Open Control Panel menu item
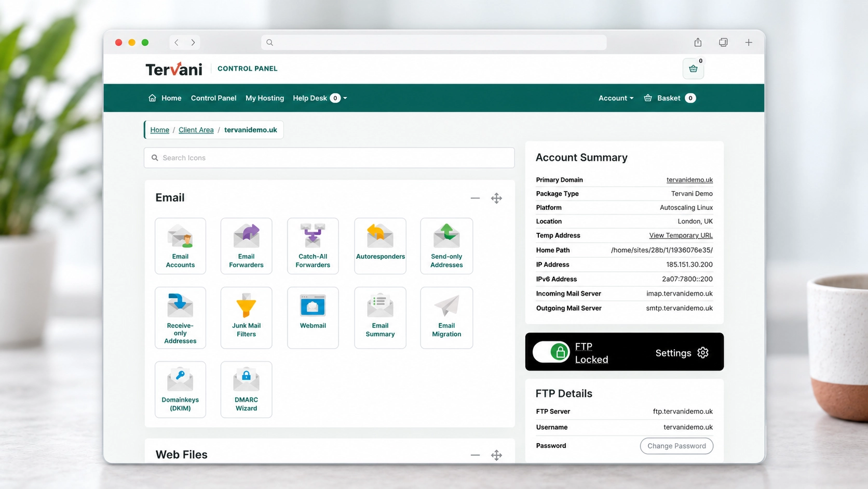 click(213, 98)
